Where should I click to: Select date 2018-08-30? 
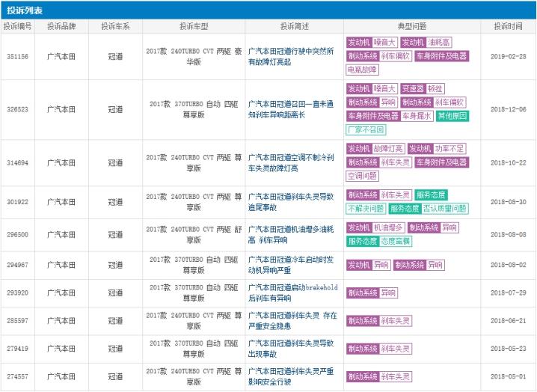(x=509, y=202)
